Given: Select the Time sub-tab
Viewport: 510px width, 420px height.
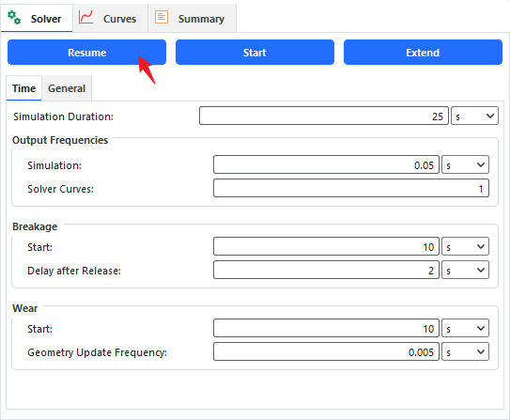Looking at the screenshot, I should pyautogui.click(x=24, y=88).
